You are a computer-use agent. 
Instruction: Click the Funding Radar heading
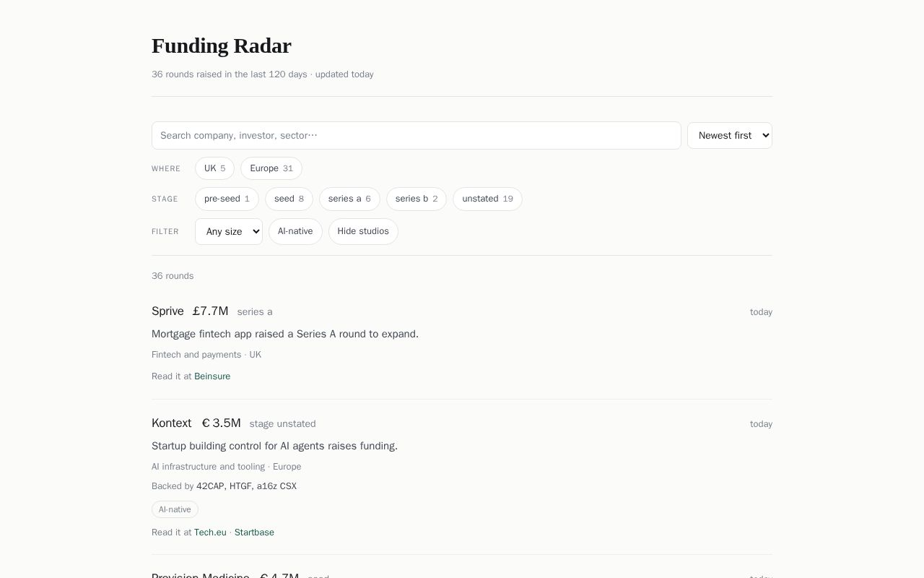(222, 46)
